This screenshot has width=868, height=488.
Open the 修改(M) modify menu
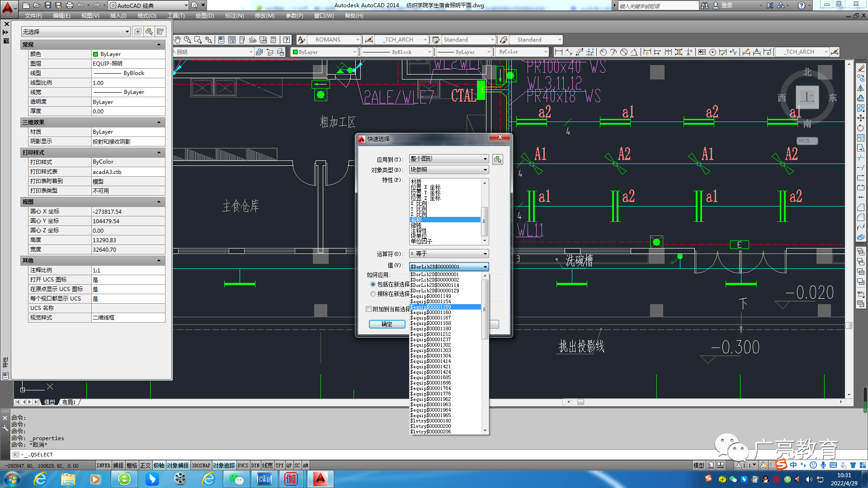point(264,16)
